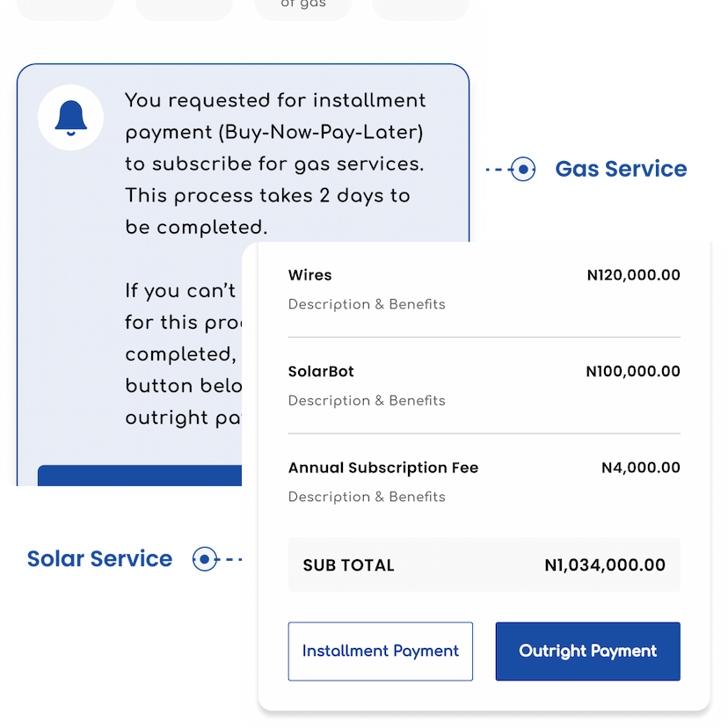The height and width of the screenshot is (728, 728).
Task: Expand Description & Benefits under SolarBot
Action: 367,401
